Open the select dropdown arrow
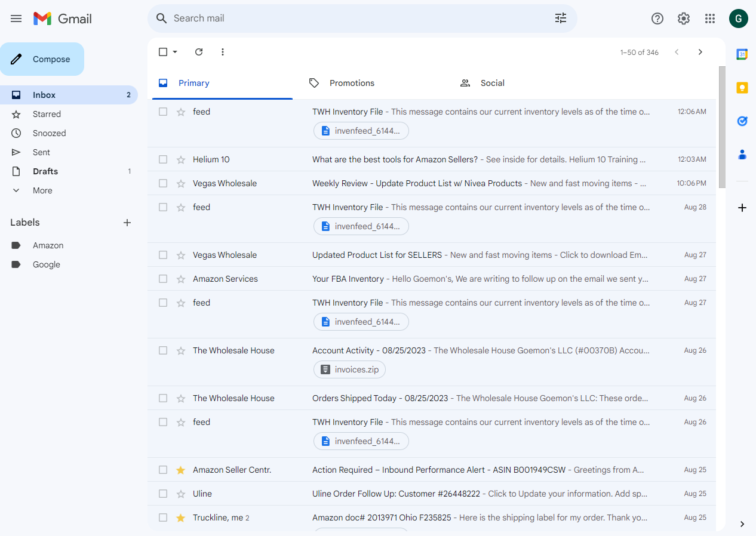Image resolution: width=756 pixels, height=536 pixels. (x=175, y=52)
